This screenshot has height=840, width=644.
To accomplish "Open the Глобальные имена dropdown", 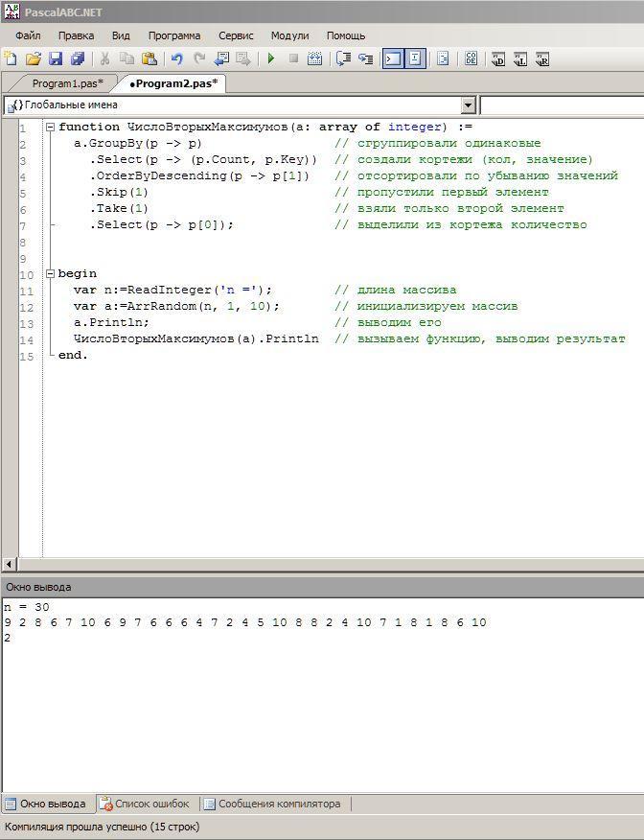I will click(x=469, y=105).
